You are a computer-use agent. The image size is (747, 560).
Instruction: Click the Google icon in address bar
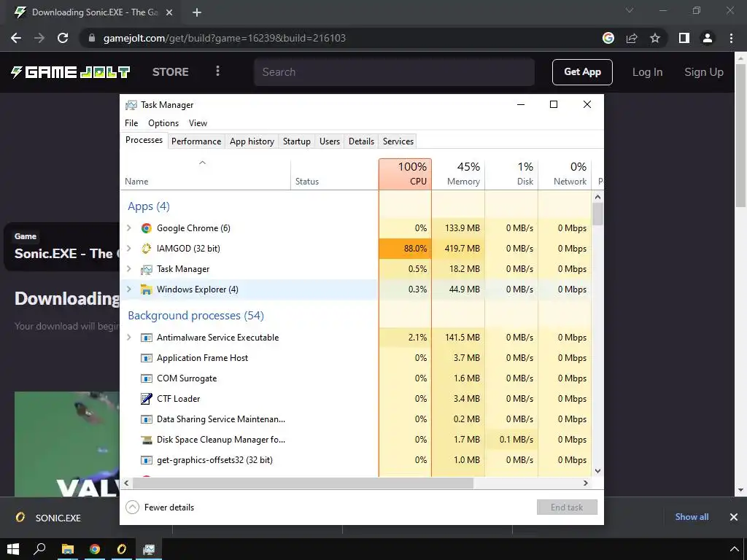click(608, 38)
